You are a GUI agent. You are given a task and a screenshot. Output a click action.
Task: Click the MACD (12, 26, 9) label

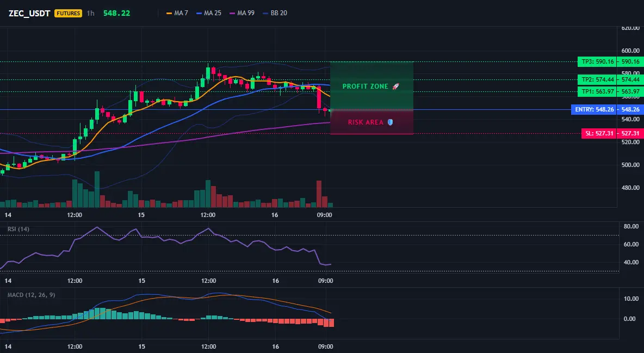tap(31, 295)
